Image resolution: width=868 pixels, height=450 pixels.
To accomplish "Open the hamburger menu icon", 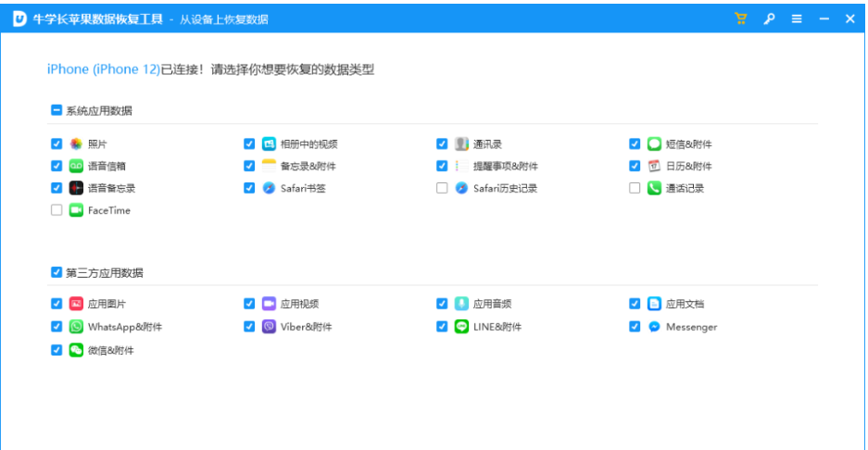I will (x=797, y=19).
